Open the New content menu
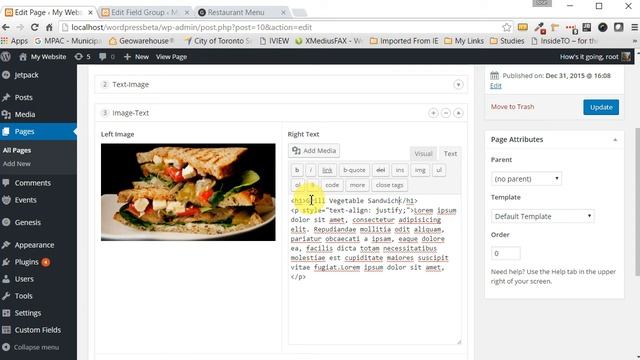 (x=136, y=57)
